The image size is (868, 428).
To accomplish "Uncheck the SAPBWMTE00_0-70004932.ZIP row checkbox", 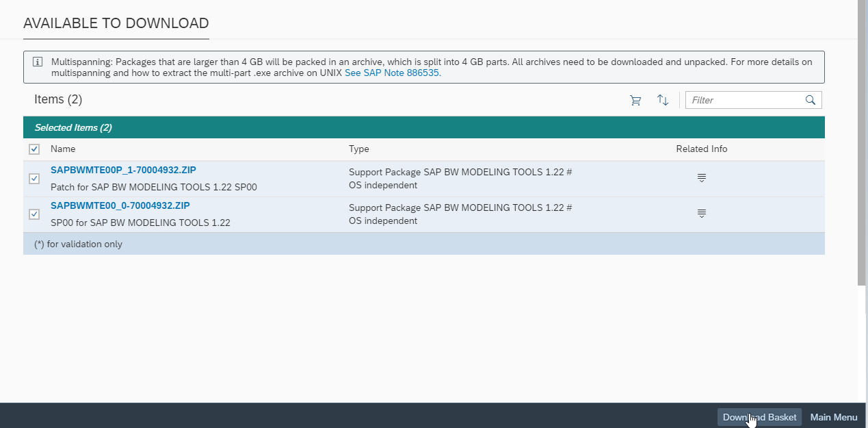I will coord(34,214).
